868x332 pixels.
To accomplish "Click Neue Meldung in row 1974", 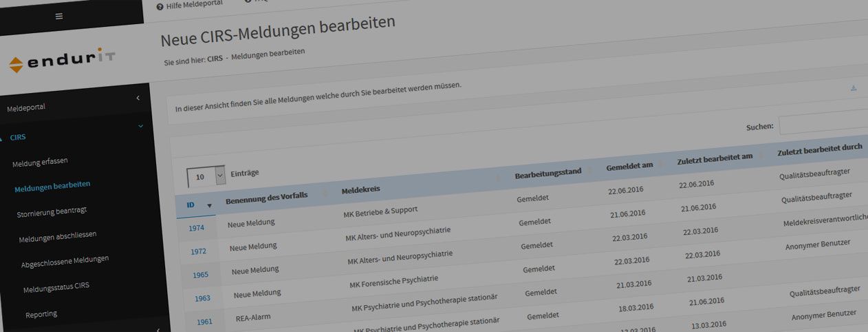I will click(x=251, y=223).
